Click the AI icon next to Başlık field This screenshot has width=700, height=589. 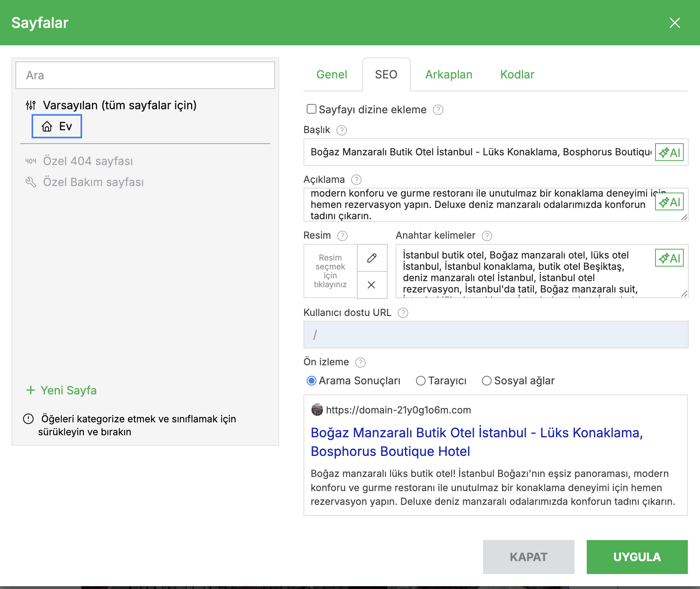pos(669,152)
